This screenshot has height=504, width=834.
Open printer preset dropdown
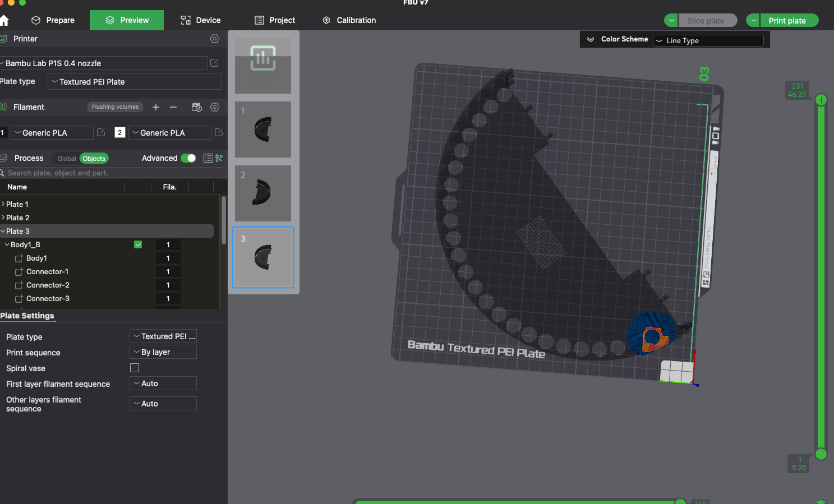[104, 63]
